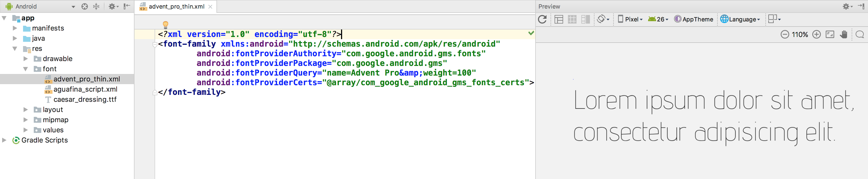Open the Language dropdown in Preview

click(x=740, y=19)
